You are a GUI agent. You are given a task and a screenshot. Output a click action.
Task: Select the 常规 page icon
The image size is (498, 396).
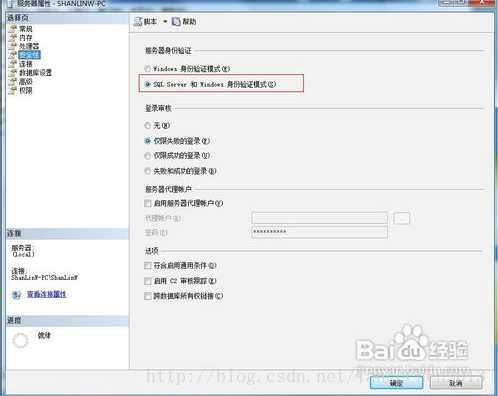[13, 29]
